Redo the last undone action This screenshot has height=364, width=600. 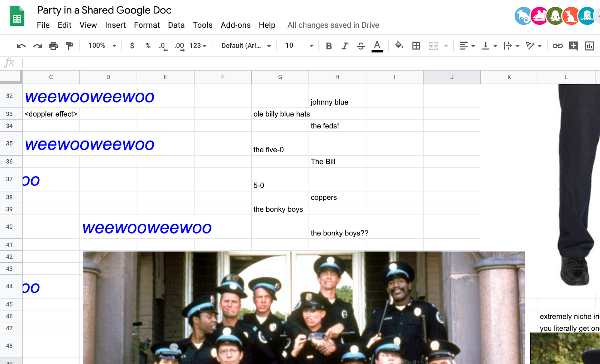[37, 46]
